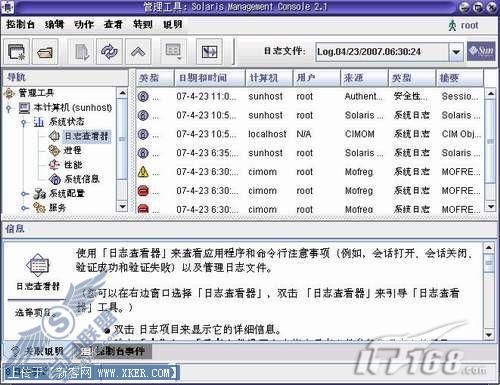
Task: Click the Refresh toolbar icon
Action: click(109, 52)
